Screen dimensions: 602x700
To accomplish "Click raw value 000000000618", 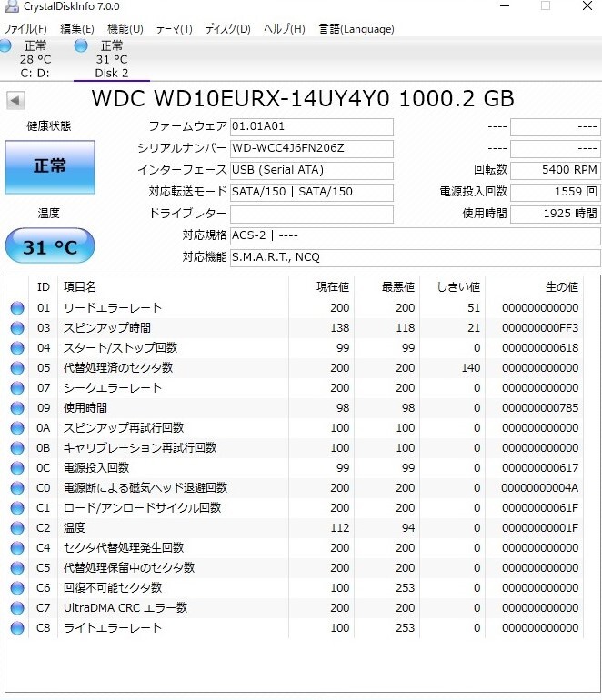I will click(540, 348).
